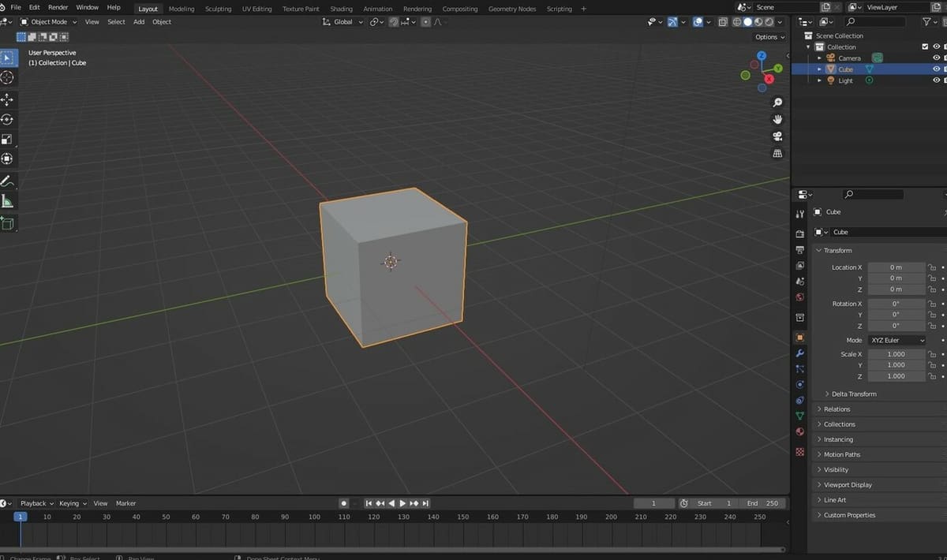Screen dimensions: 947x560
Task: Lock the Rotation X property
Action: point(932,304)
